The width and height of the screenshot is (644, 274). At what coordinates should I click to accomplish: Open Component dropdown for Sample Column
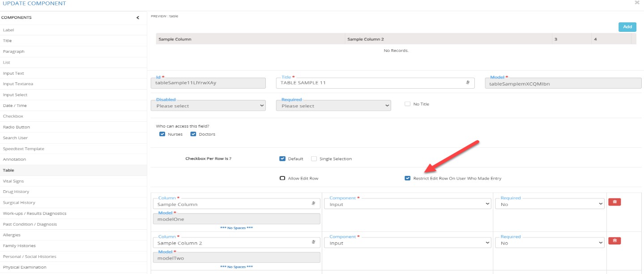[407, 204]
